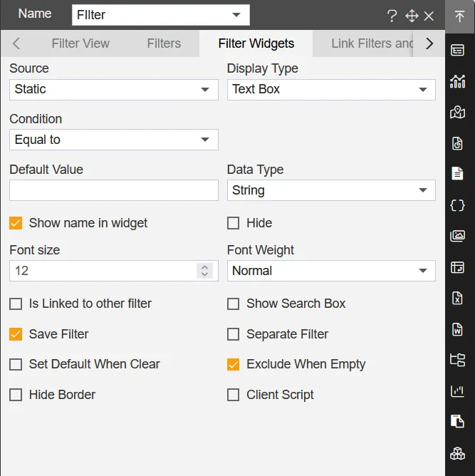Screen dimensions: 475x476
Task: Uncheck Show name in widget checkbox
Action: click(x=16, y=223)
